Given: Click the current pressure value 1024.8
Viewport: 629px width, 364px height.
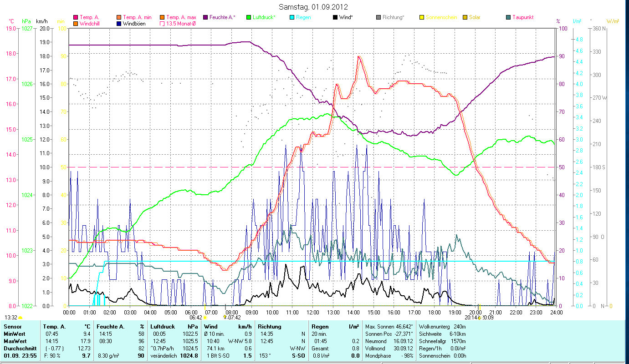Looking at the screenshot, I should click(189, 356).
